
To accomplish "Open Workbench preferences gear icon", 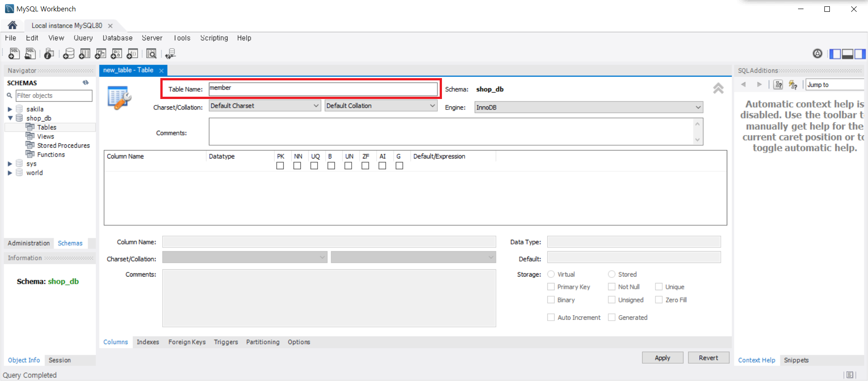I will point(818,54).
